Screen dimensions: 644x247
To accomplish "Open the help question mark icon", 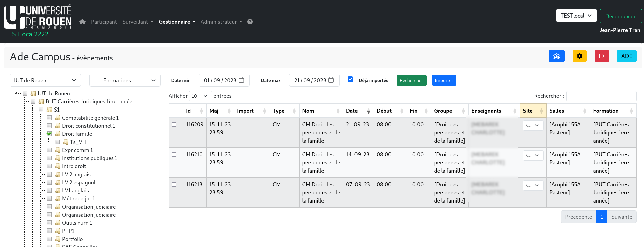I will click(x=250, y=22).
